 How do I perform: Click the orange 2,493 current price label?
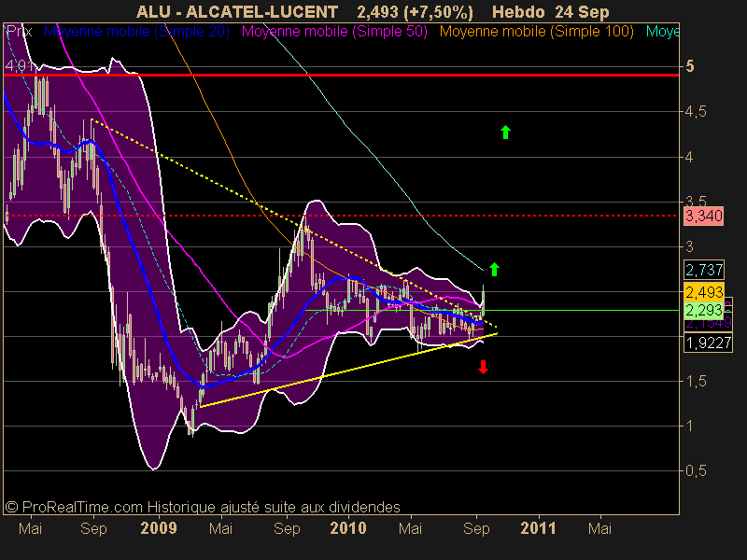click(704, 291)
